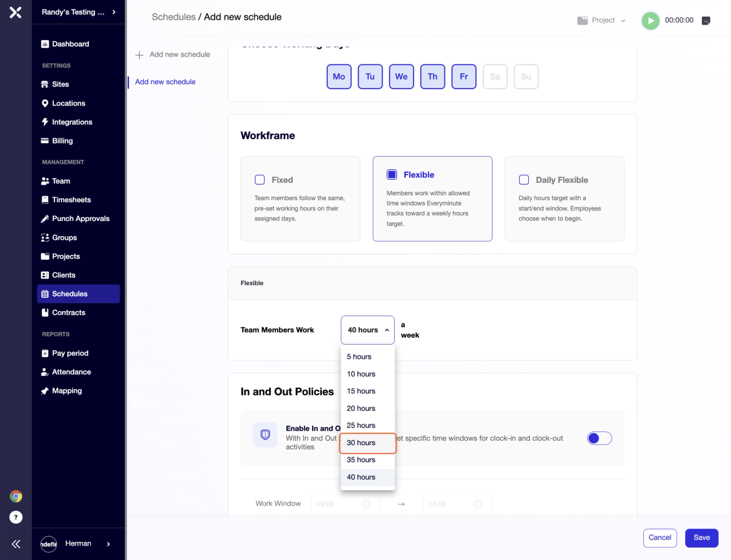Open Contracts in the sidebar menu
Image resolution: width=731 pixels, height=560 pixels.
[78, 313]
